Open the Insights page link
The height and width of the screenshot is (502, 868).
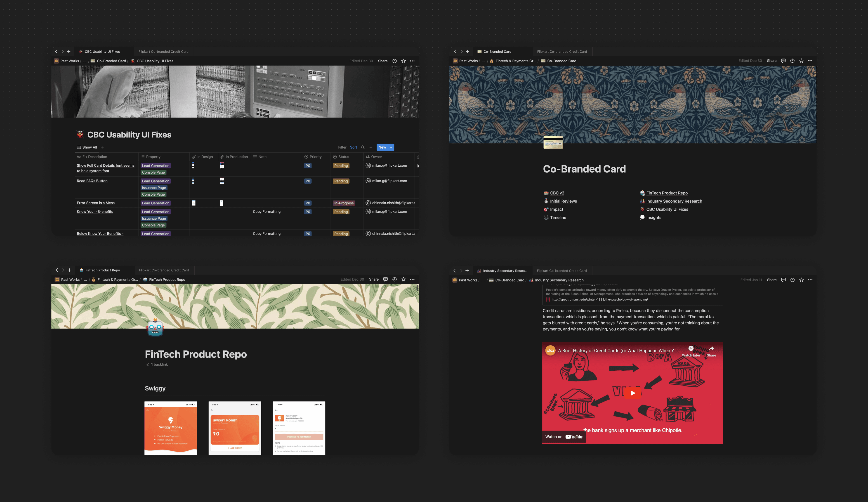click(x=653, y=217)
